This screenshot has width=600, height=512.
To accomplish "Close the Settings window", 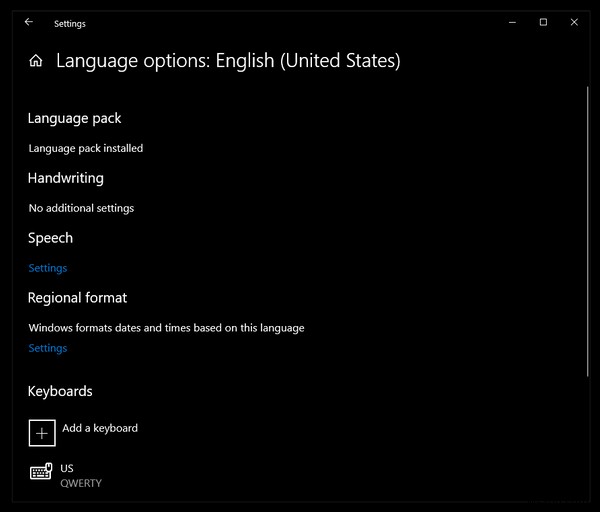I will click(574, 22).
